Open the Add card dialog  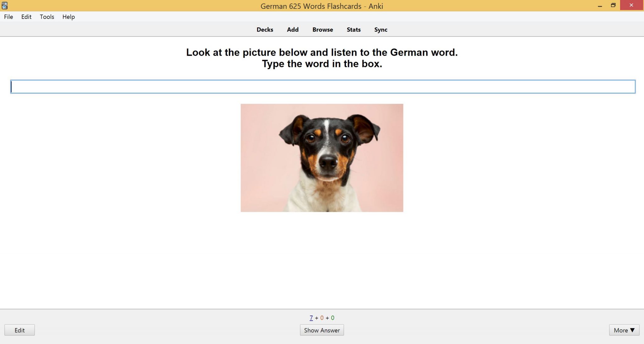point(292,30)
